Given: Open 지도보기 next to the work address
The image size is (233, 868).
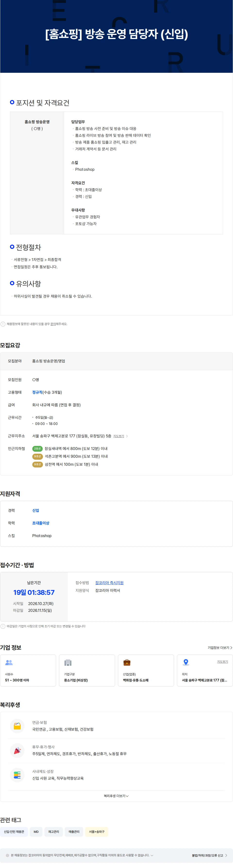Looking at the screenshot, I should (119, 436).
